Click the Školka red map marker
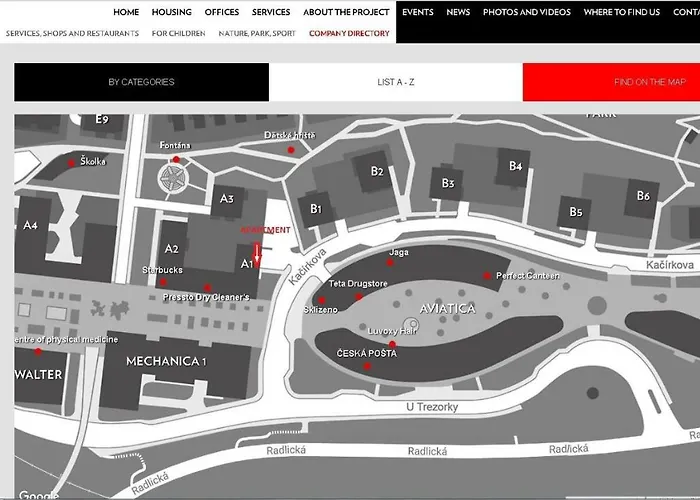The height and width of the screenshot is (500, 700). (x=71, y=163)
